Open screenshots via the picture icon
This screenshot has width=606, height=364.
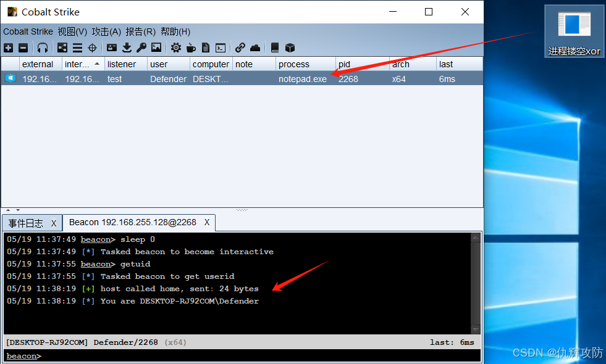point(156,48)
